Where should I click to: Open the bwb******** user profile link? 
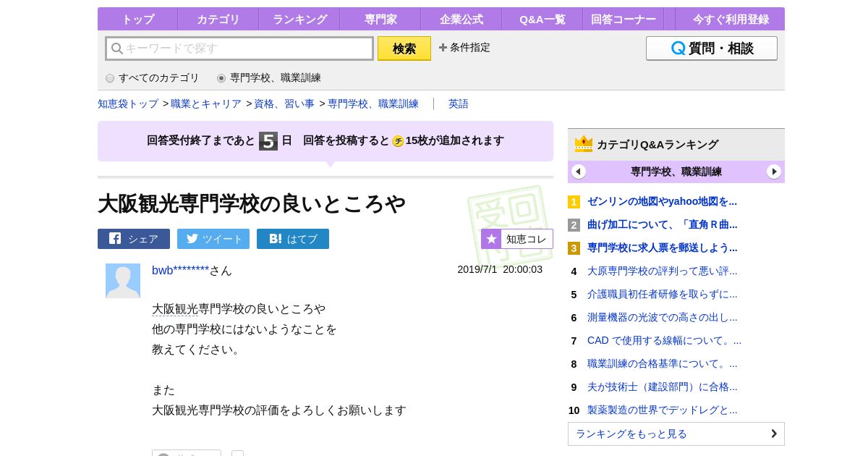pos(180,271)
